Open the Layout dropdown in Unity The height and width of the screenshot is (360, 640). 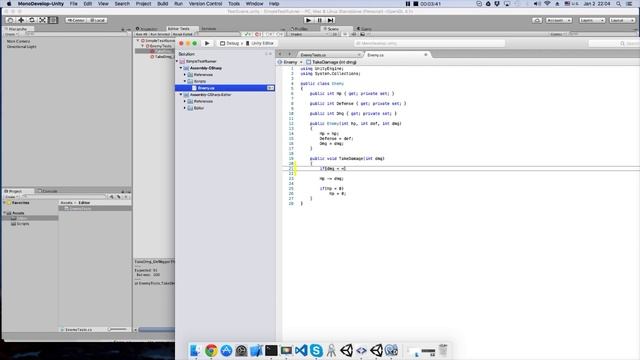pos(622,20)
